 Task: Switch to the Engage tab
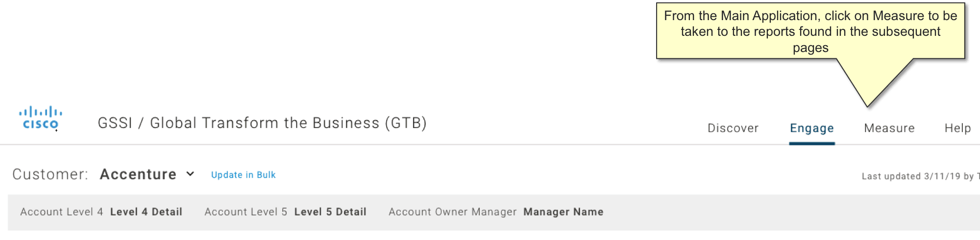click(812, 128)
